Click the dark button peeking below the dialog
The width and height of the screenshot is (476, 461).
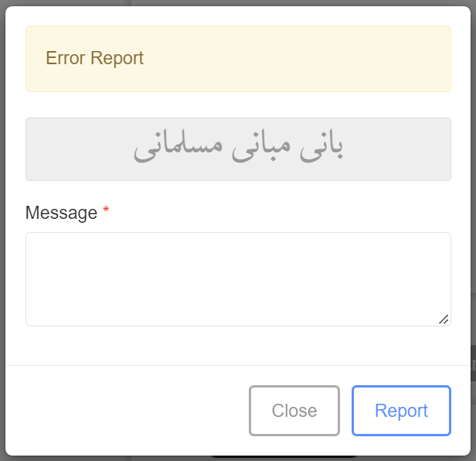[x=283, y=457]
